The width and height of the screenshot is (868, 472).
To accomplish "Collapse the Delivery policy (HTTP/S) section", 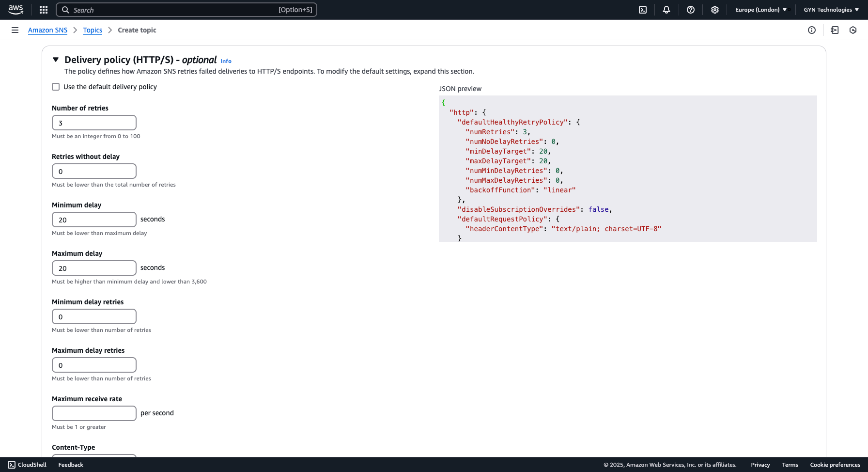I will point(56,60).
